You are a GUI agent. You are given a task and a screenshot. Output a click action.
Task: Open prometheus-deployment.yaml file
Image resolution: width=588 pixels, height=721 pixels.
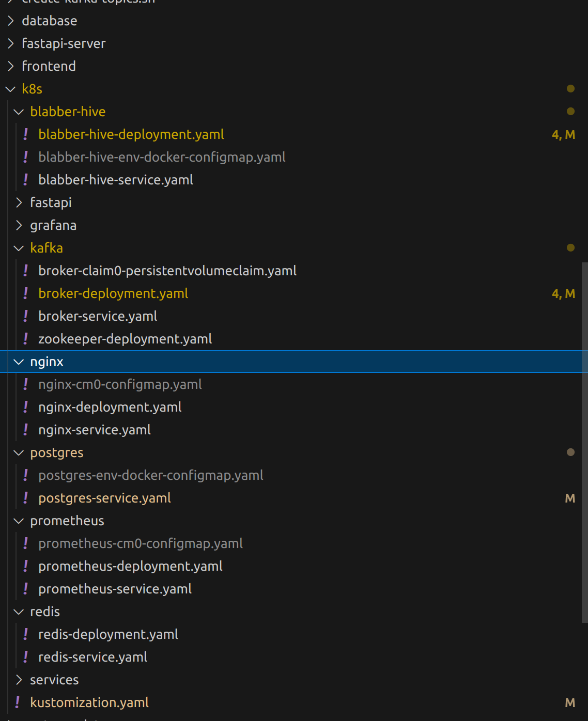point(131,566)
